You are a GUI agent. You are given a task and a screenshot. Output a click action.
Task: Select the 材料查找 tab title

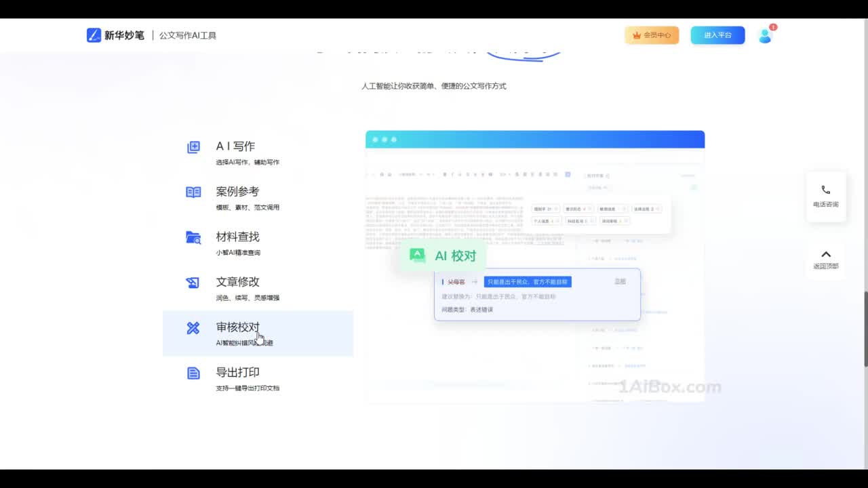237,237
